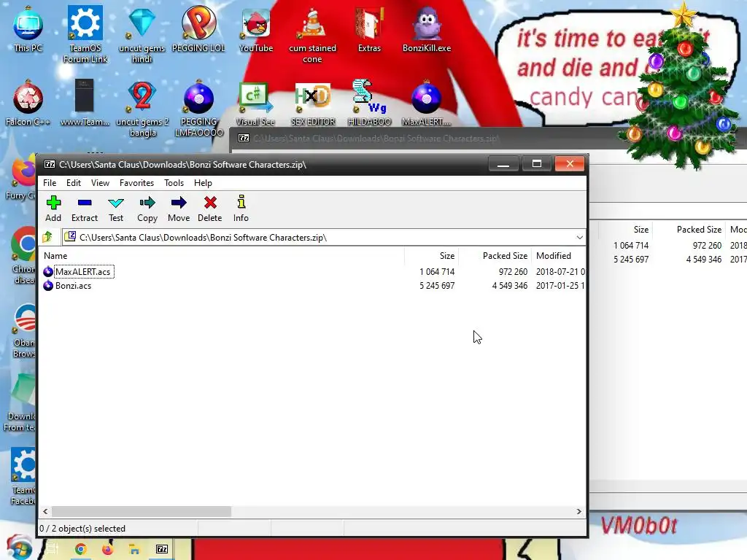Select the MaxALERT.acs file
The width and height of the screenshot is (747, 560).
coord(82,272)
